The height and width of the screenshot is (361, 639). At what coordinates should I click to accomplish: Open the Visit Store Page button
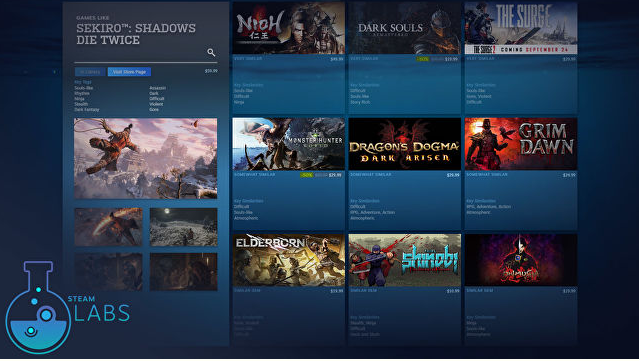click(x=129, y=72)
